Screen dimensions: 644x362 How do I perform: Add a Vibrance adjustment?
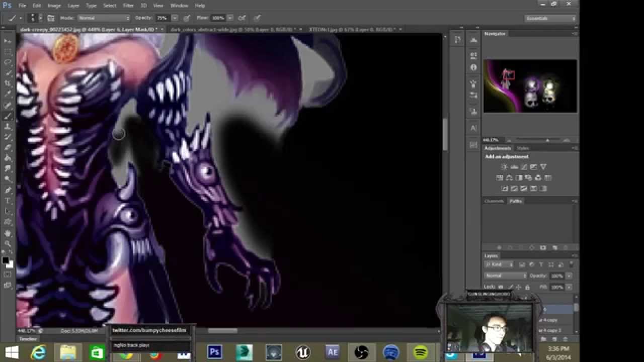coord(543,167)
